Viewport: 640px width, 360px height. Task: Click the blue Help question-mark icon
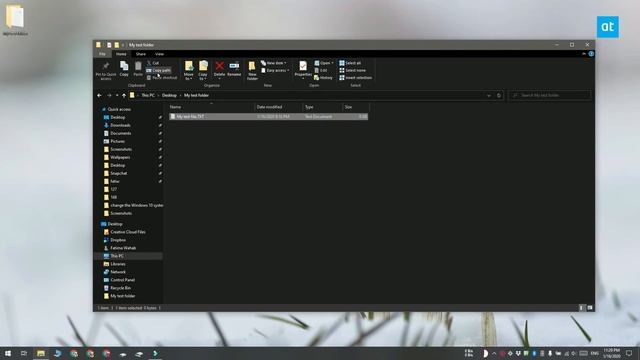click(x=591, y=54)
